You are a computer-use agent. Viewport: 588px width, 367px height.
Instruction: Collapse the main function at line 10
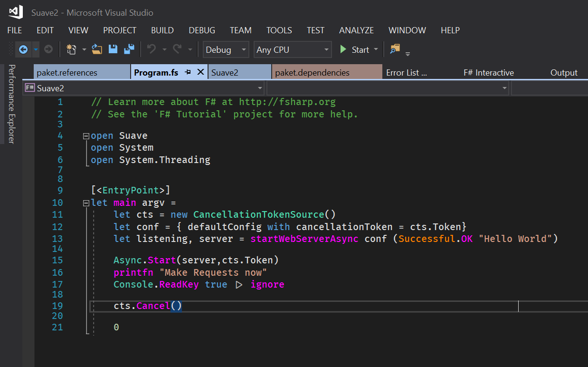(x=86, y=203)
